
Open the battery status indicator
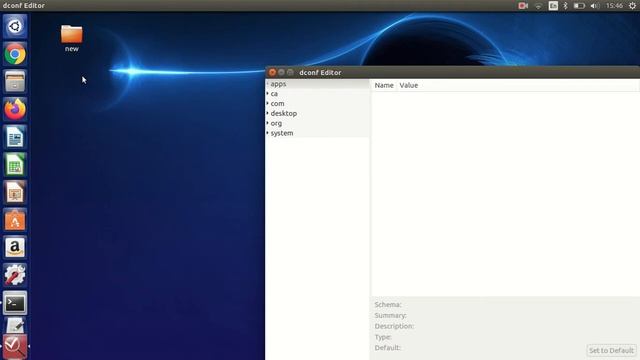579,6
